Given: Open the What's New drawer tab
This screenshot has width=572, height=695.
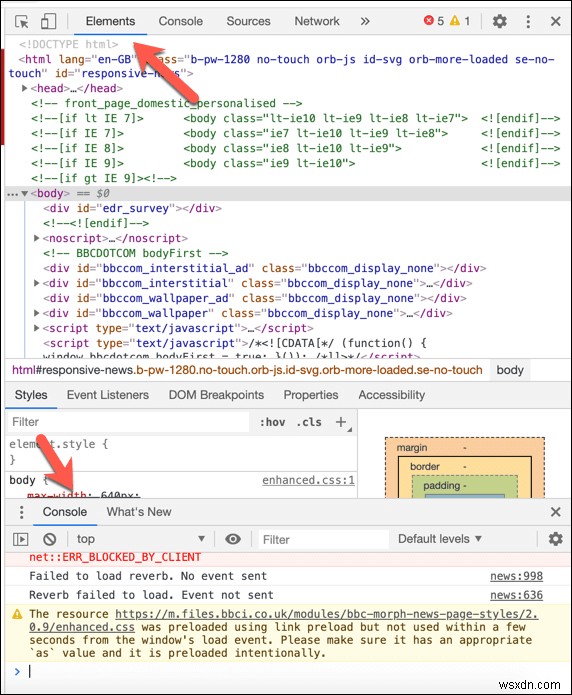Looking at the screenshot, I should [139, 512].
